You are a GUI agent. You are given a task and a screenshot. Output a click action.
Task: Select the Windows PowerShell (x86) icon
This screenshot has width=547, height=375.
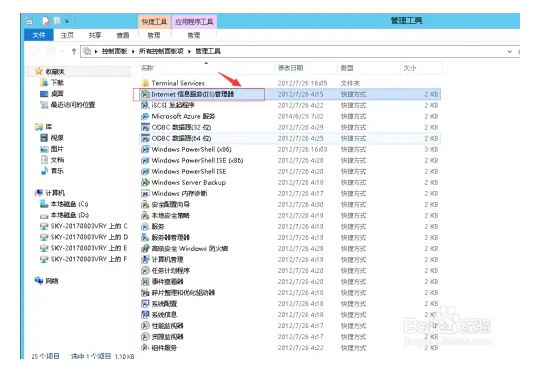pos(145,149)
